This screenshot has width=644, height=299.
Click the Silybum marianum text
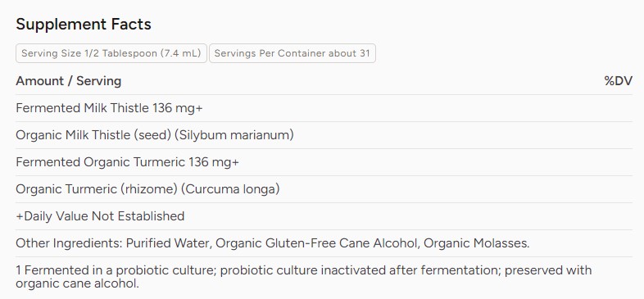[x=234, y=135]
